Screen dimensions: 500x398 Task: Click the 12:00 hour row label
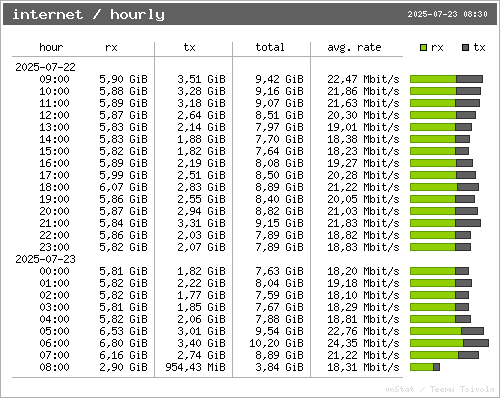click(x=54, y=115)
